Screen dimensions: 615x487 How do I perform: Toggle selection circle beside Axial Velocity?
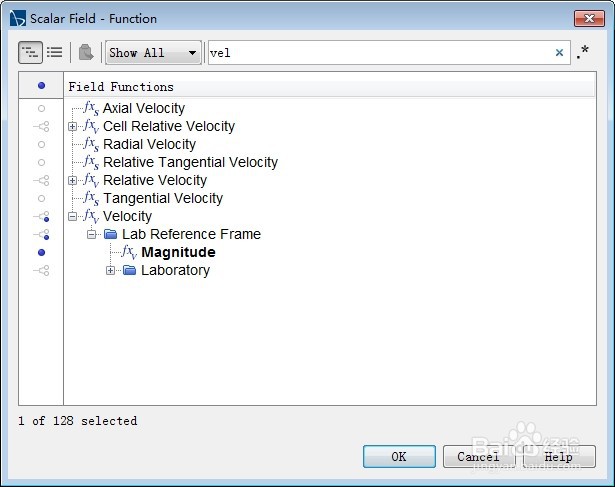tap(41, 108)
